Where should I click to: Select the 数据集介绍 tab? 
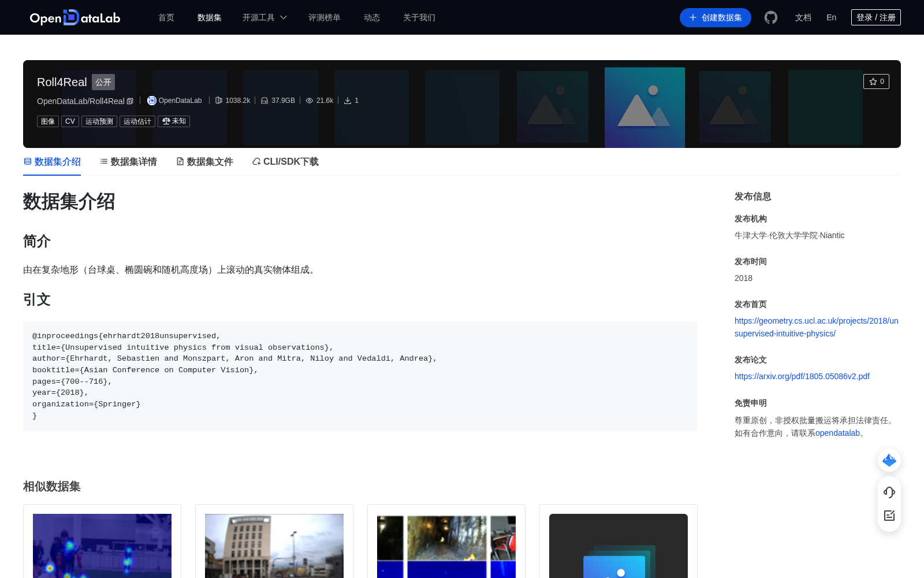[52, 162]
